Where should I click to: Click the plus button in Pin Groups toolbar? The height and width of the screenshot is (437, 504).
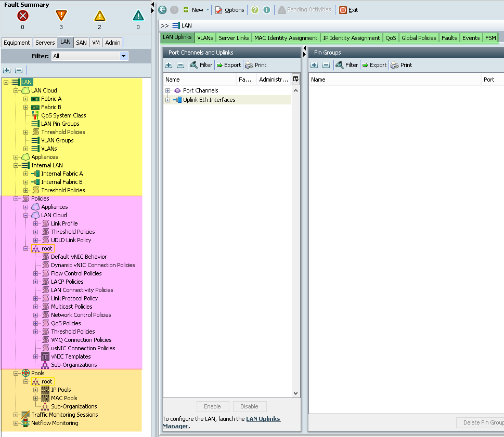coord(314,65)
